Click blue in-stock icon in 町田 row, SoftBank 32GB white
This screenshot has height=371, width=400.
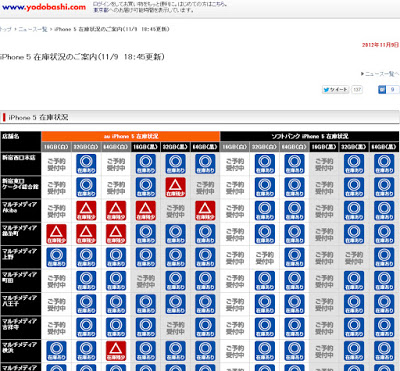(265, 280)
